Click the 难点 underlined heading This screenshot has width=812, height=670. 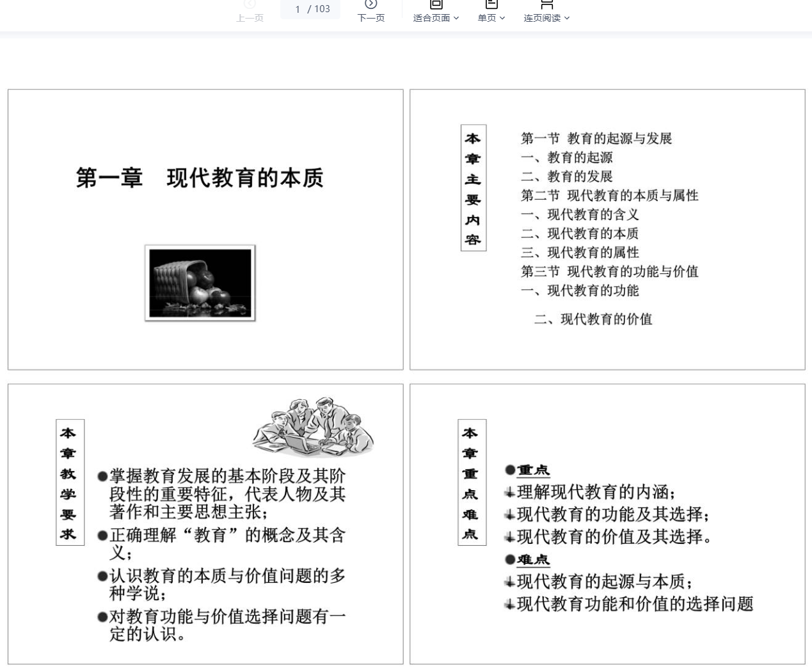[533, 560]
